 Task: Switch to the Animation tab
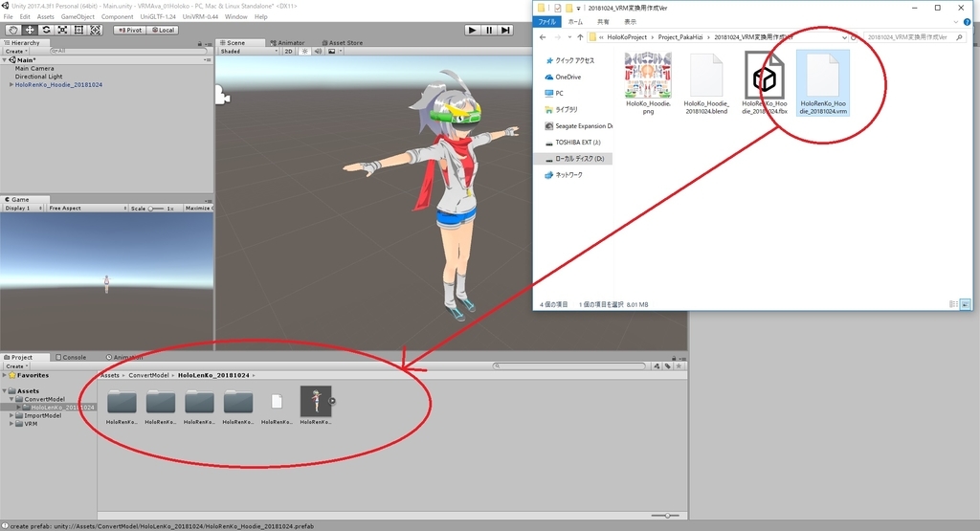(124, 357)
